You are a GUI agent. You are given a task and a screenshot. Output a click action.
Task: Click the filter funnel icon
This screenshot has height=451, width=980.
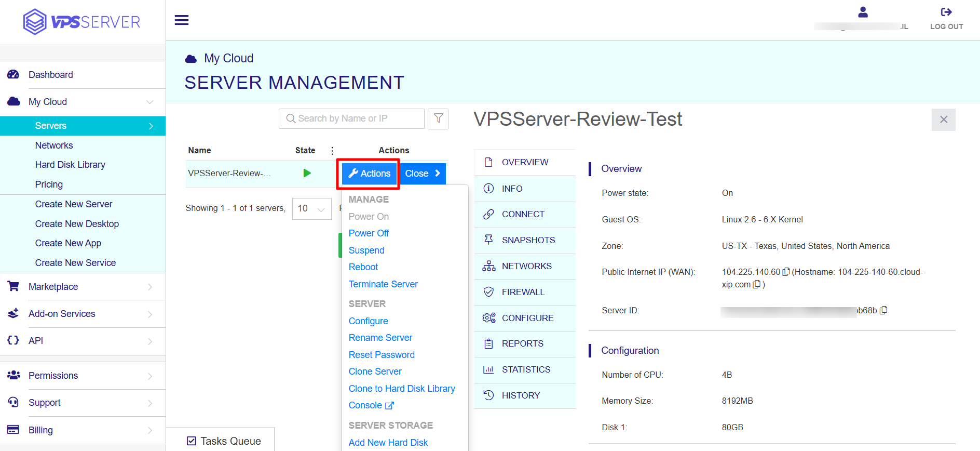(x=438, y=118)
